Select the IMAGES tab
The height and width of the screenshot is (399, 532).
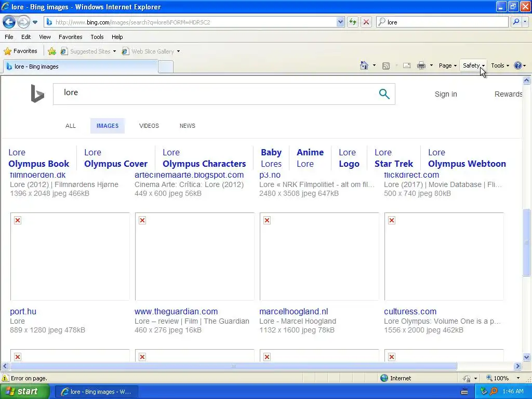tap(108, 126)
